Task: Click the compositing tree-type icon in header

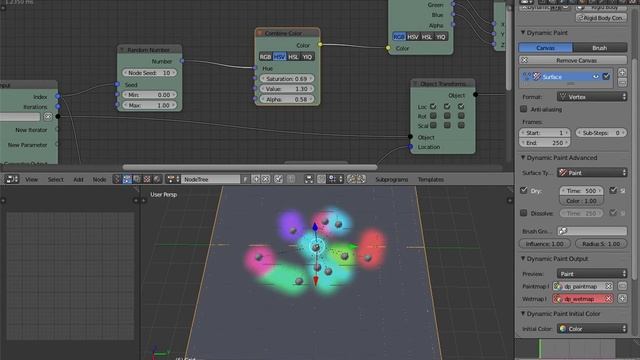Action: 137,179
